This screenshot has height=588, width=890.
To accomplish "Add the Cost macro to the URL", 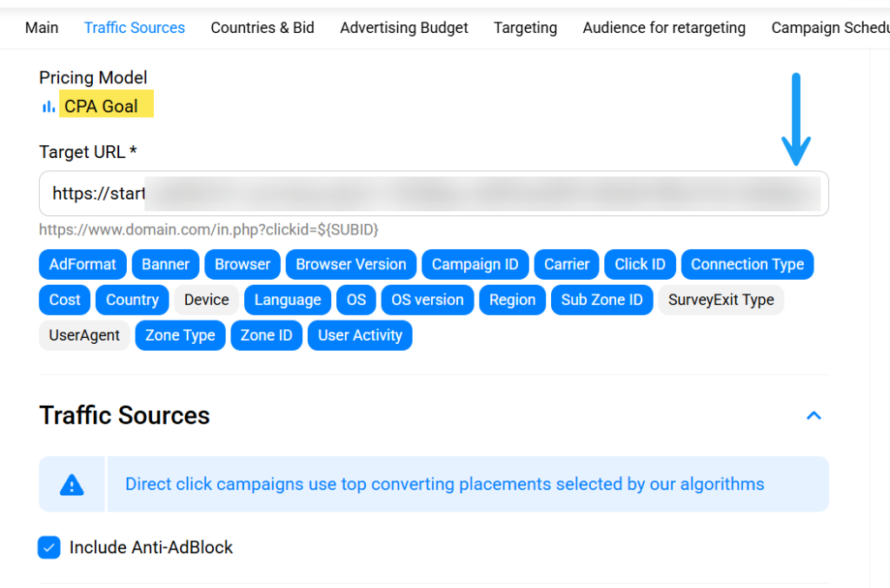I will coord(63,300).
